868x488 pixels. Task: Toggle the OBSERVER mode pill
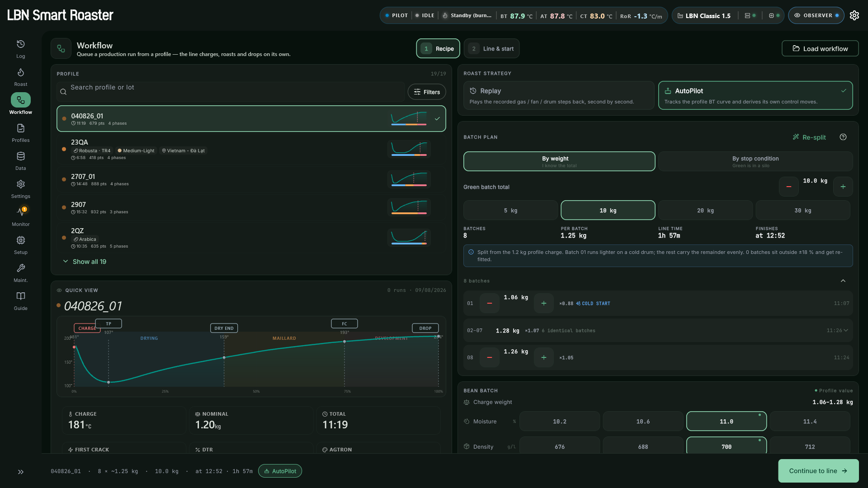point(816,15)
